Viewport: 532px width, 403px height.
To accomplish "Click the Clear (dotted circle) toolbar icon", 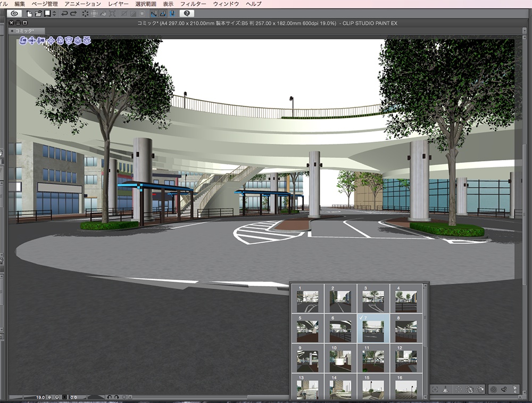I will click(85, 14).
